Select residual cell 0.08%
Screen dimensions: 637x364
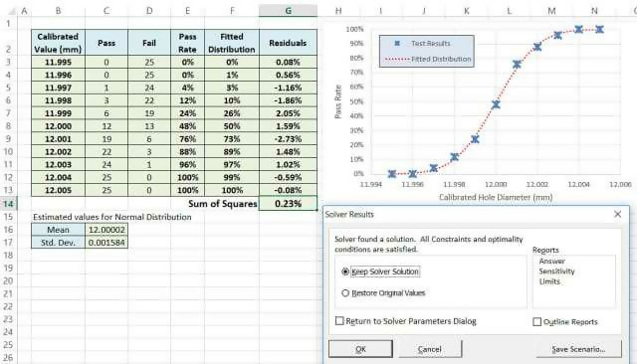click(288, 62)
